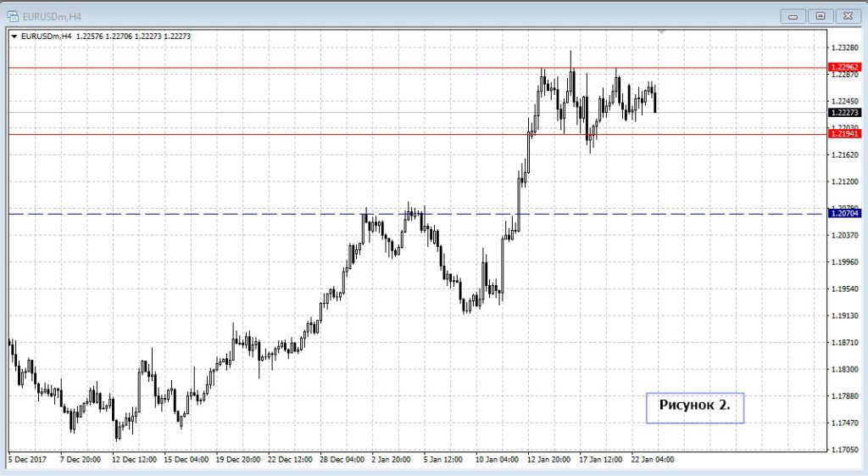The image size is (868, 476).
Task: Click the red 1.21941 price label
Action: tap(845, 134)
